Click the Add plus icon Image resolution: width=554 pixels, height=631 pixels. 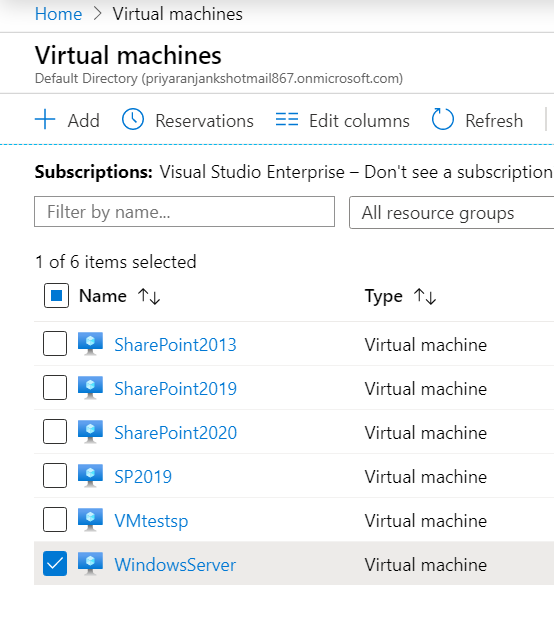[45, 120]
